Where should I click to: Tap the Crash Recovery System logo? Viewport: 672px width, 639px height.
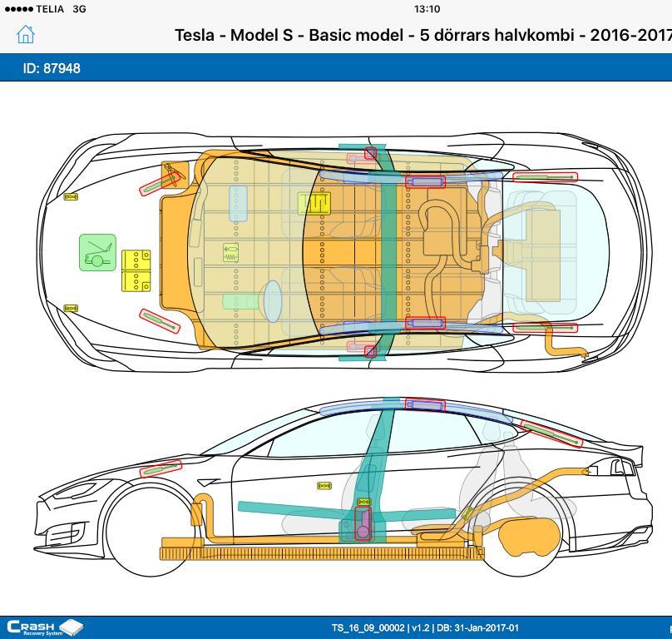coord(45,627)
